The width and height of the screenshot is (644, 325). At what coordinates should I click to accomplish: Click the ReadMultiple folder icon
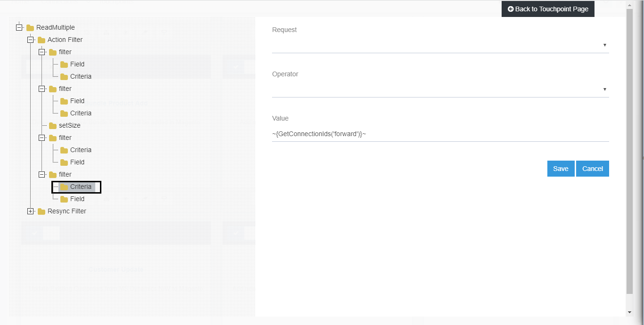[x=29, y=27]
